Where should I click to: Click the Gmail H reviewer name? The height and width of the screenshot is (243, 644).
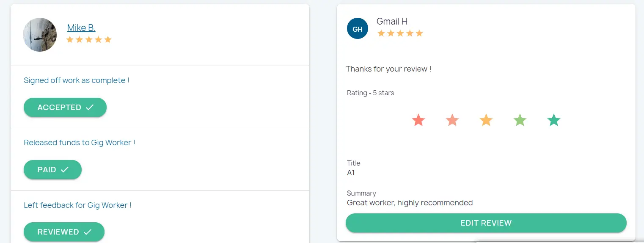click(x=392, y=22)
